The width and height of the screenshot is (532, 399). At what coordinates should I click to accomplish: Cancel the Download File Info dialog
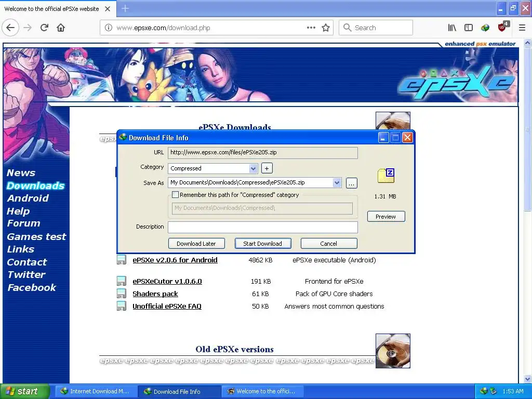329,244
